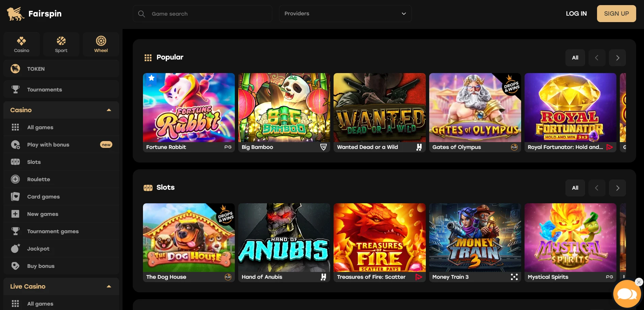Go to previous Popular games

[596, 58]
